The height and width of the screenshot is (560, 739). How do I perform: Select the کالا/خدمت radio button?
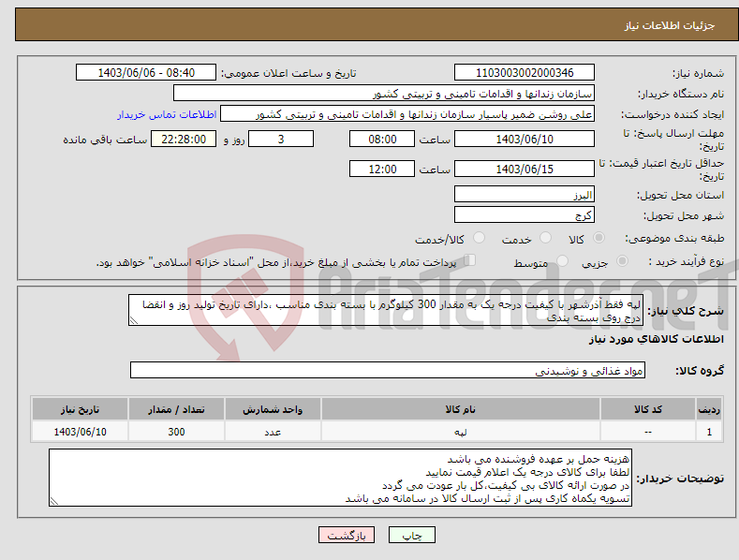point(479,238)
